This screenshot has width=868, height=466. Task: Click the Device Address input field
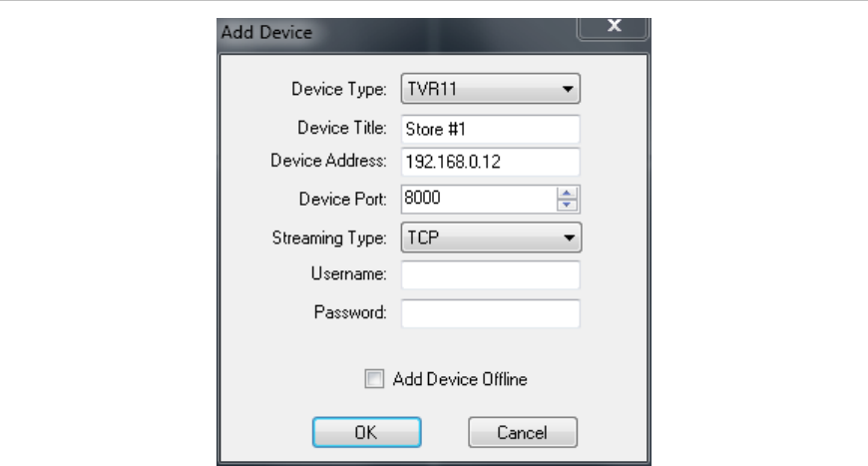[490, 163]
